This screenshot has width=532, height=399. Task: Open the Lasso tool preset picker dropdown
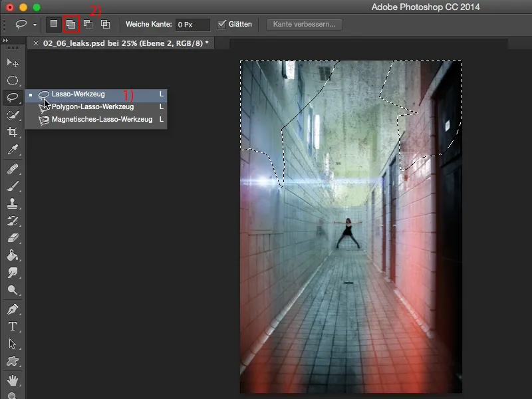tap(35, 25)
